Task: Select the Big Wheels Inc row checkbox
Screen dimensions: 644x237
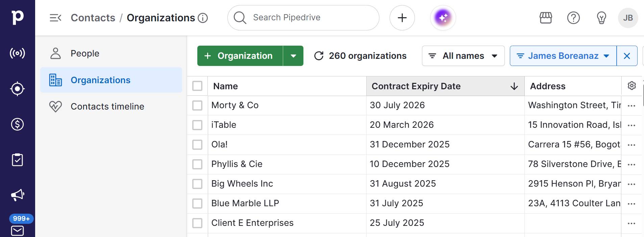Action: [197, 184]
